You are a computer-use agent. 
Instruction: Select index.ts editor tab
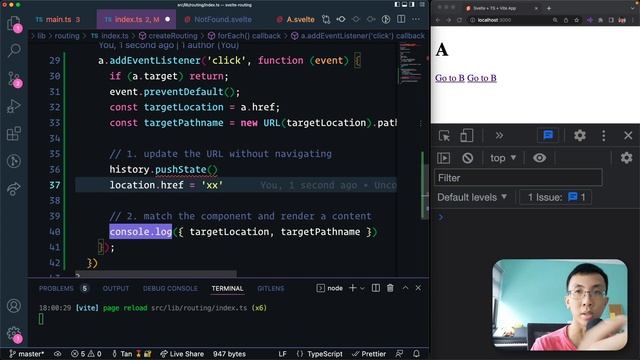click(136, 20)
